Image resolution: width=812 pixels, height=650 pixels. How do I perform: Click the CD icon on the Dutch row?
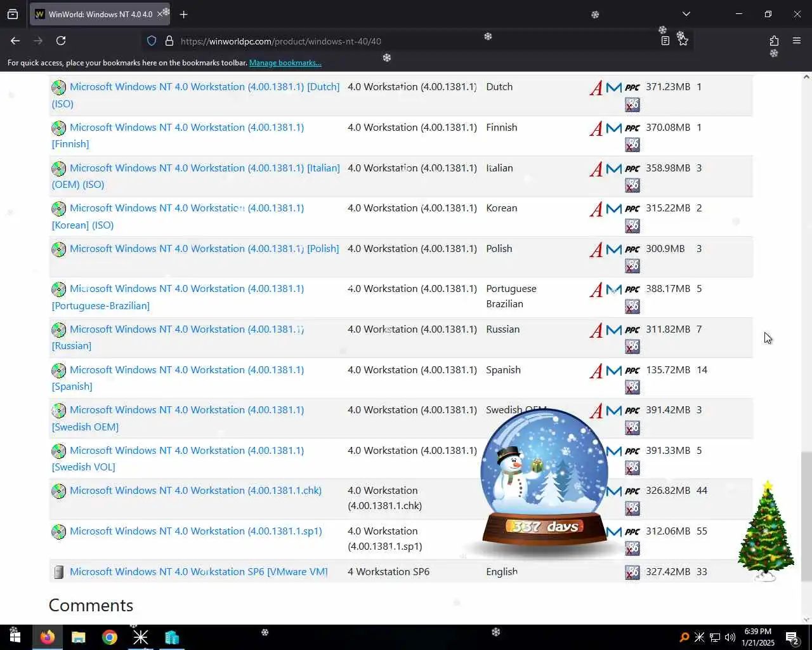point(58,88)
